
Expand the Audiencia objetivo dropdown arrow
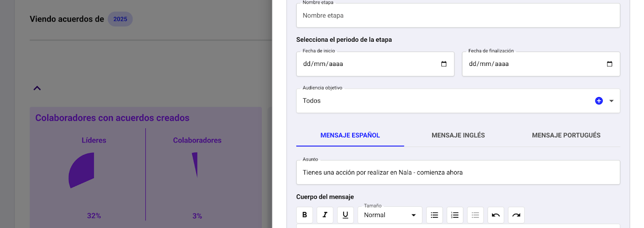tap(611, 101)
